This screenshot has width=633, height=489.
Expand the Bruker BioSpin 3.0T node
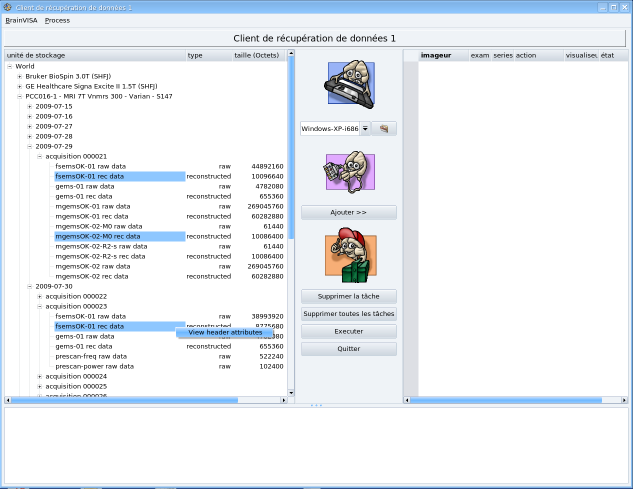tap(19, 76)
